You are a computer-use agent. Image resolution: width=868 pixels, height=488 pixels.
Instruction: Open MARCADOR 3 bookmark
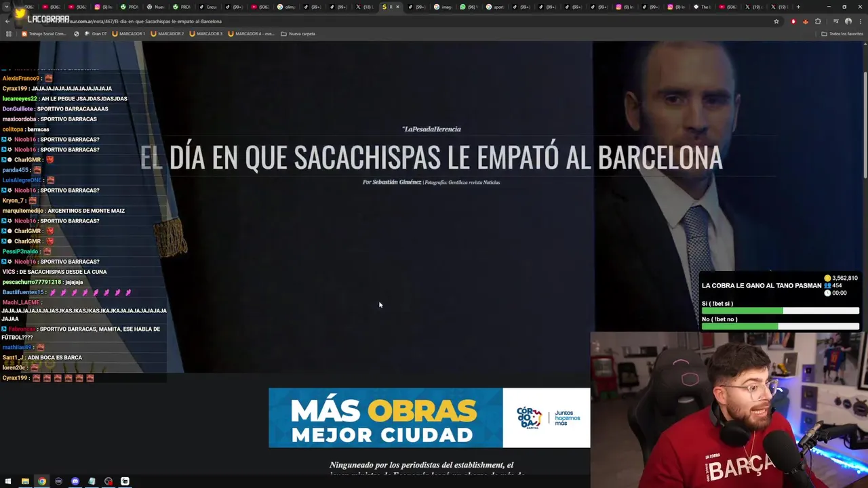(x=206, y=33)
